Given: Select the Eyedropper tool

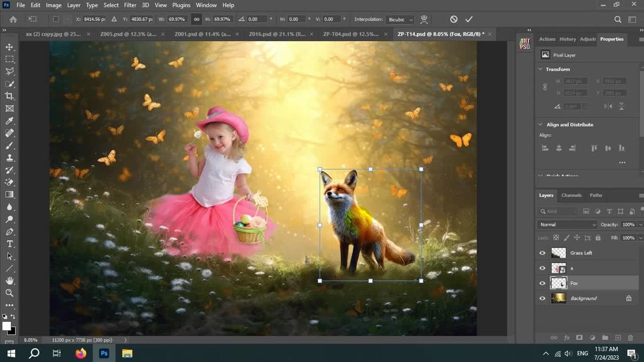Looking at the screenshot, I should tap(10, 121).
